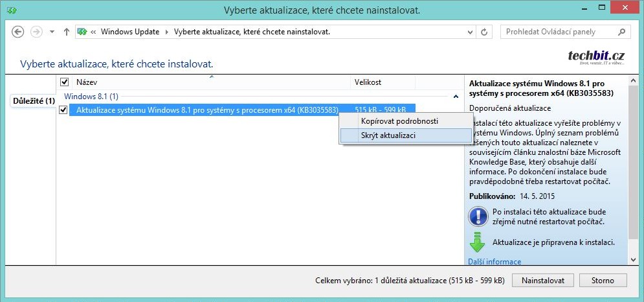Image resolution: width=644 pixels, height=302 pixels.
Task: Click the Back navigation arrow
Action: [17, 32]
